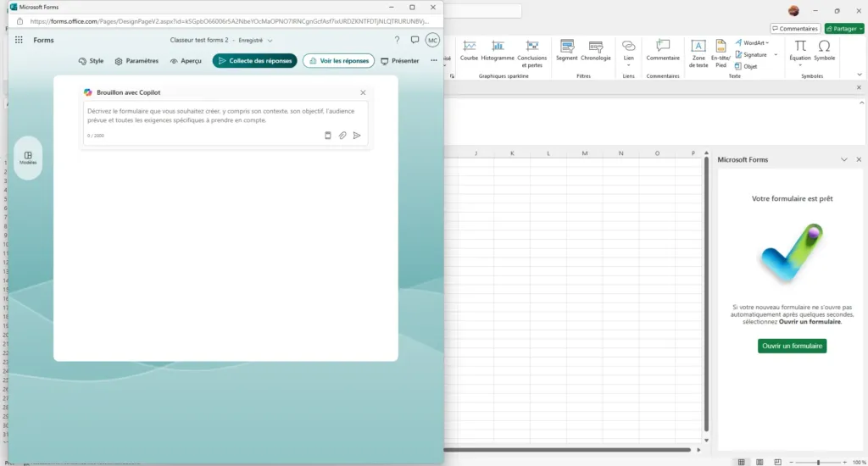
Task: Open the feedback chat bubble icon in Forms
Action: (x=415, y=40)
